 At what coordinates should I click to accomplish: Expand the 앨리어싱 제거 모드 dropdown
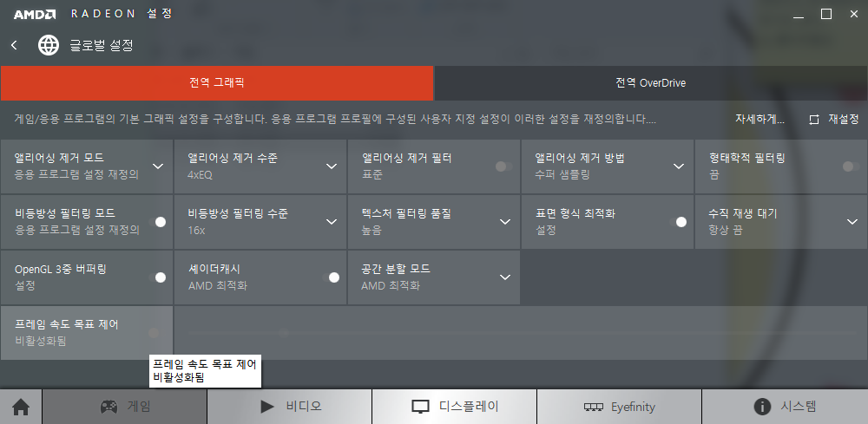click(158, 166)
